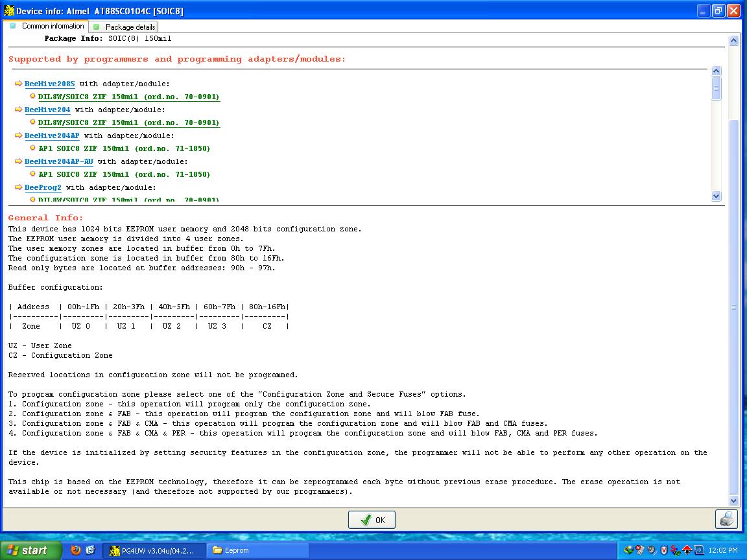
Task: Click the red V shield antivirus tray icon
Action: [663, 550]
